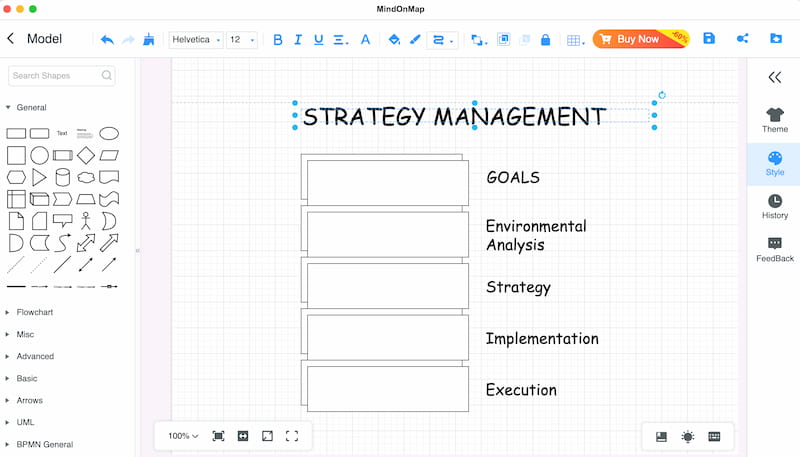800x457 pixels.
Task: Select the callout speech bubble shape
Action: [x=62, y=221]
